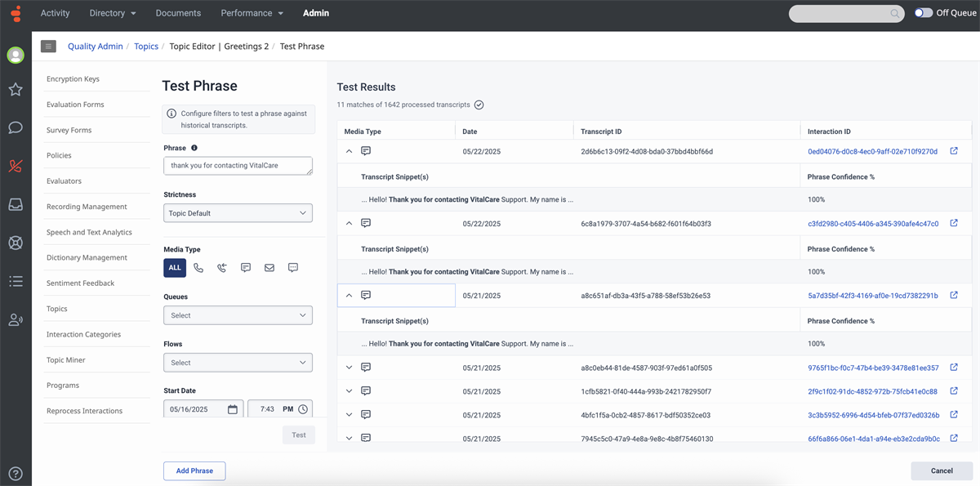This screenshot has height=486, width=980.
Task: Open interaction link 5a7d35bf-42f3-4169
Action: tap(872, 296)
